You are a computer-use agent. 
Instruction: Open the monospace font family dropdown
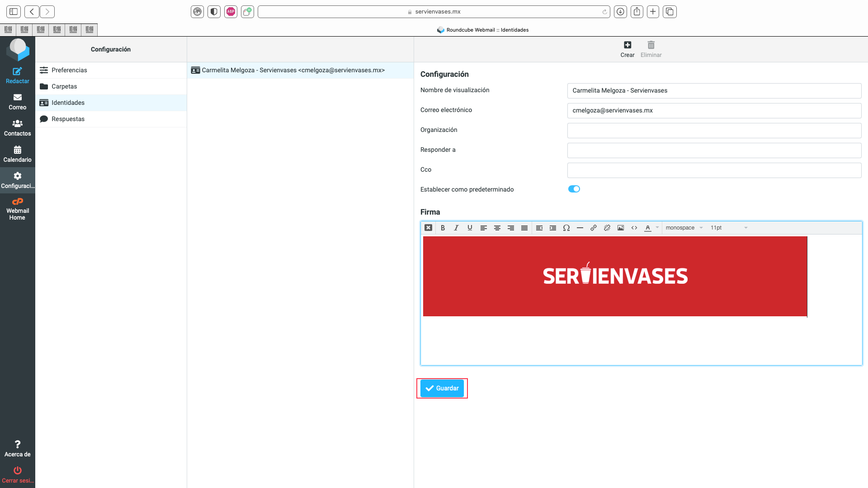[x=684, y=228]
